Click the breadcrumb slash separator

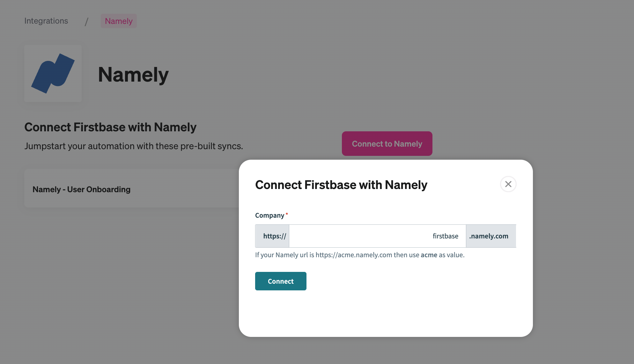(x=86, y=21)
